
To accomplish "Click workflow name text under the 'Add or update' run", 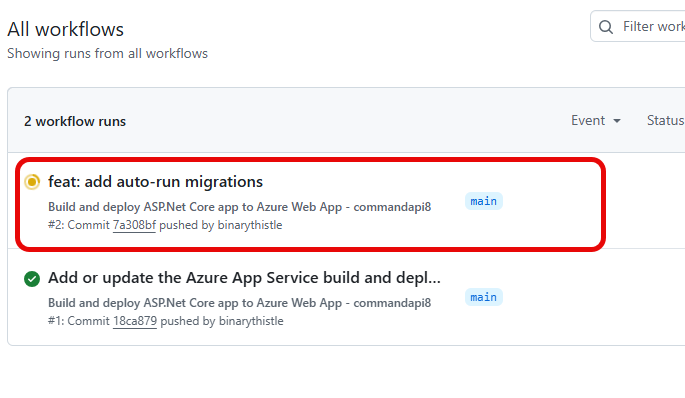I will coord(239,303).
